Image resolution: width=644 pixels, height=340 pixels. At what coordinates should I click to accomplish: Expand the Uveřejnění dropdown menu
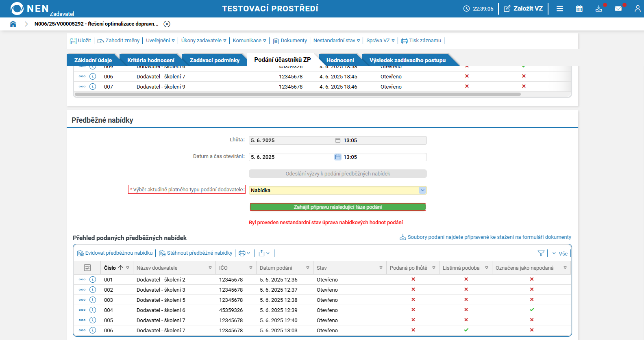coord(160,41)
